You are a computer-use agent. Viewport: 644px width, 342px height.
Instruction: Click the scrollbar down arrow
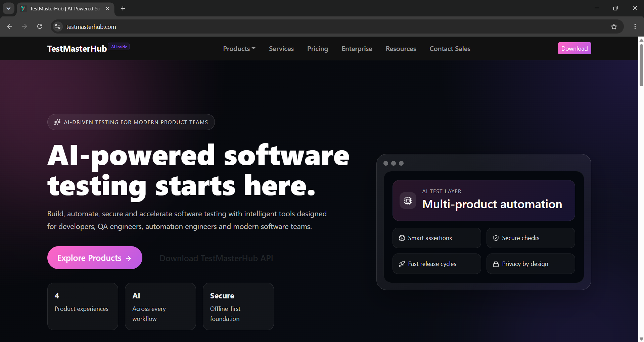641,339
